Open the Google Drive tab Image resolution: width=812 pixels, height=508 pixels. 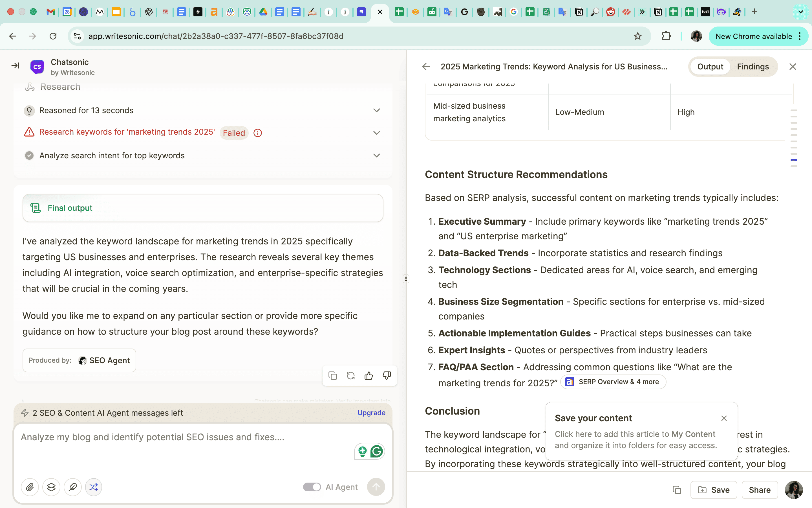tap(263, 12)
